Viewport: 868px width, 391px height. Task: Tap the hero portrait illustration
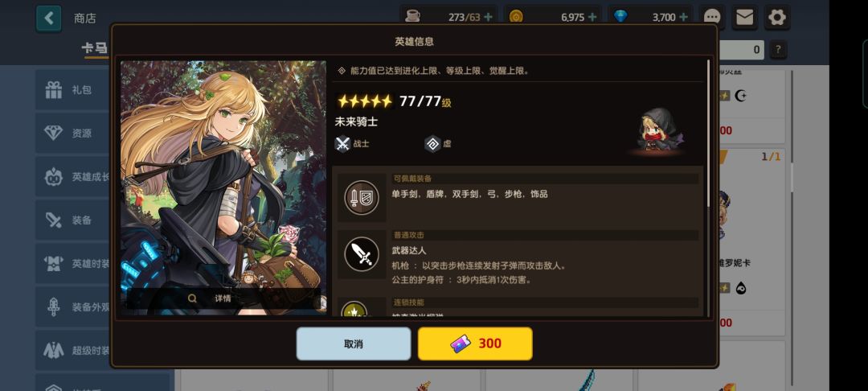[223, 188]
